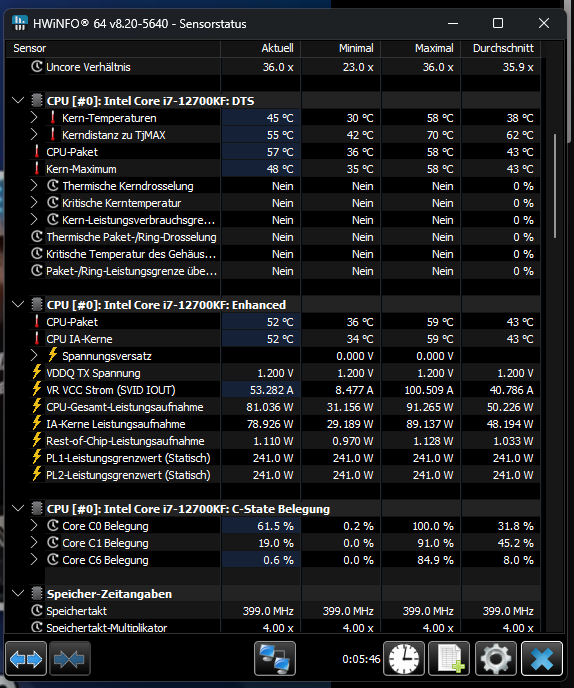This screenshot has height=688, width=574.
Task: Click the lightning icon of PL2-Leistungsgrenzwert
Action: coord(37,475)
